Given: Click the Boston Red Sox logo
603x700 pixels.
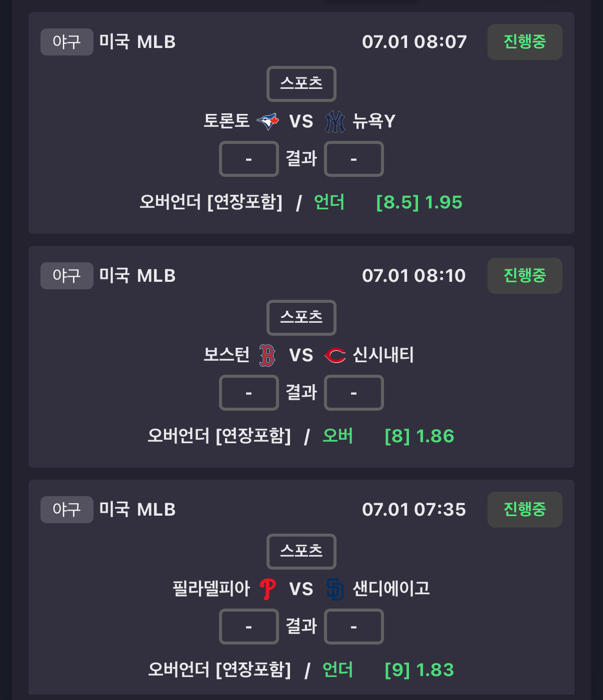Looking at the screenshot, I should (x=267, y=355).
